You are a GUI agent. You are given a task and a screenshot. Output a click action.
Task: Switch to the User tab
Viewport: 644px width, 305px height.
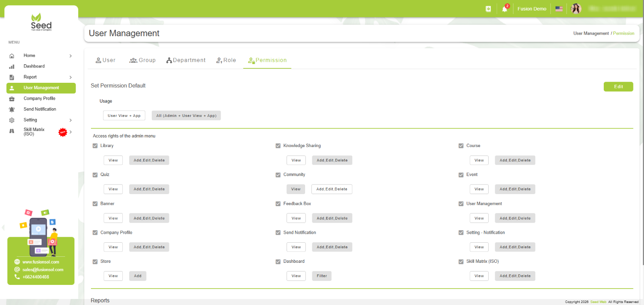click(x=105, y=60)
